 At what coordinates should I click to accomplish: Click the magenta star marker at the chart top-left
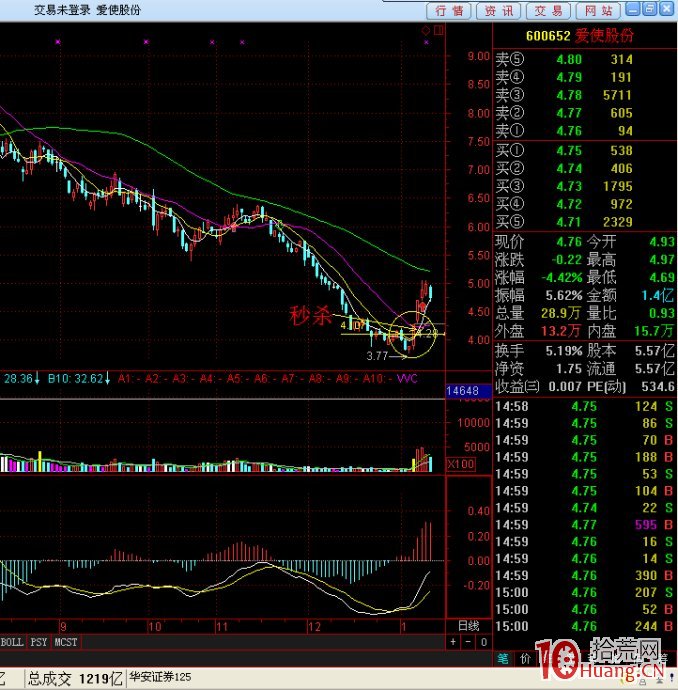point(58,42)
